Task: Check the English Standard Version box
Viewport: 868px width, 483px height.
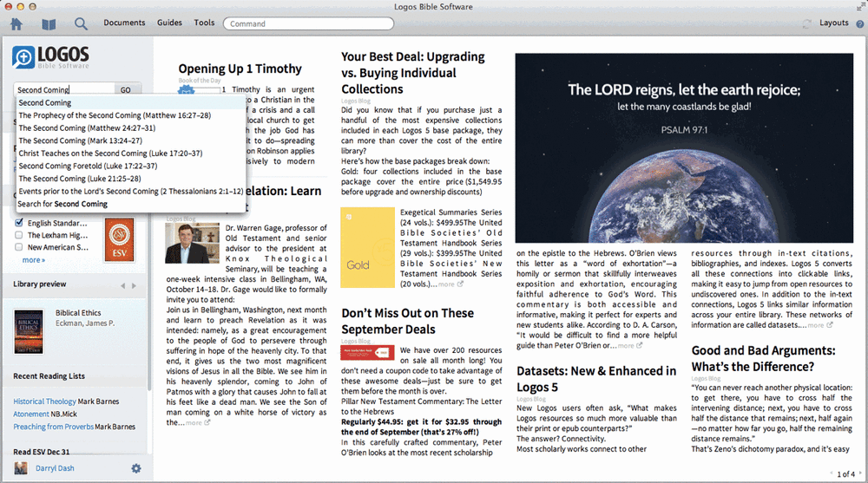Action: tap(19, 223)
